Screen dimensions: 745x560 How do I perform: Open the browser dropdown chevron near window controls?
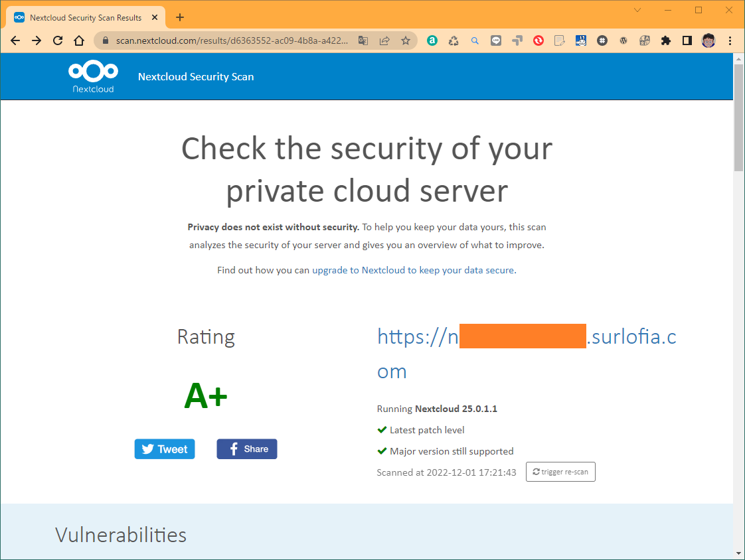pyautogui.click(x=637, y=11)
